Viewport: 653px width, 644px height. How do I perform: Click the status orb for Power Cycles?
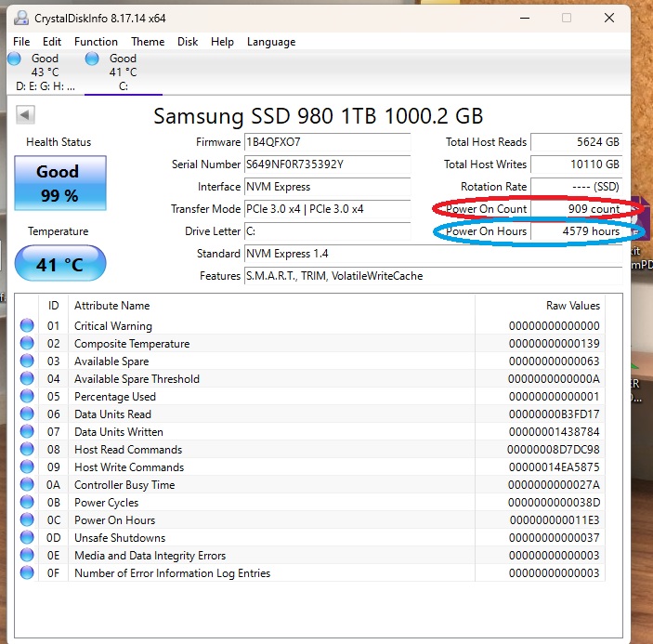click(27, 502)
